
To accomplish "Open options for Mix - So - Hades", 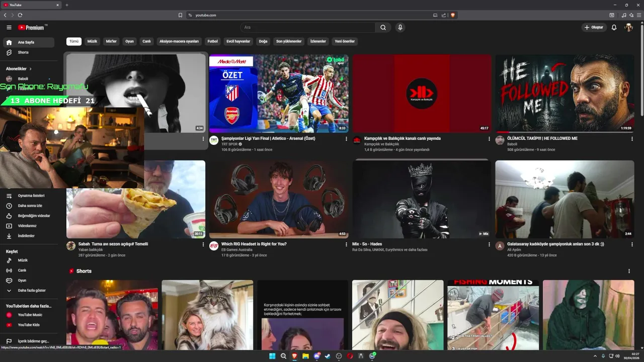I will [489, 244].
